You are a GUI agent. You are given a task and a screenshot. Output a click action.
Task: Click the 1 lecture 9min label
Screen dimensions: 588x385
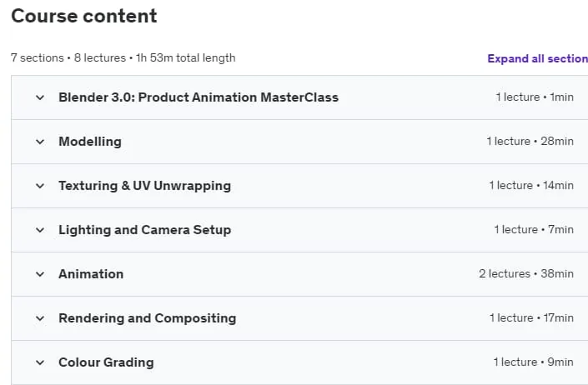[x=533, y=362]
